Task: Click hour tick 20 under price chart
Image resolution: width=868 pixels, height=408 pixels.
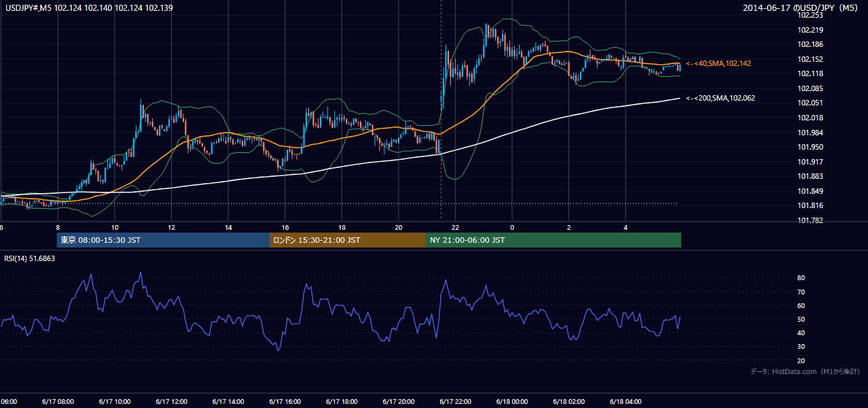Action: [x=399, y=227]
